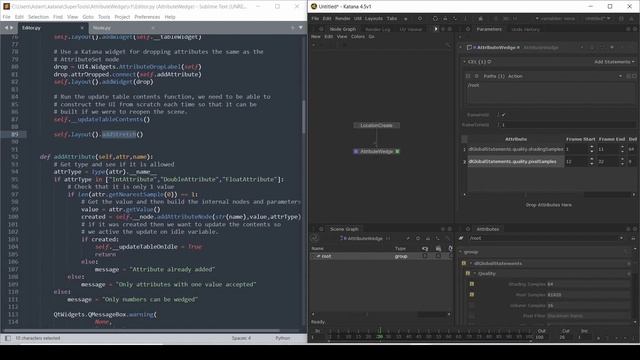Click Frame End stepper for shadingSamples row
Viewport: 640px width, 360px height.
[622, 149]
